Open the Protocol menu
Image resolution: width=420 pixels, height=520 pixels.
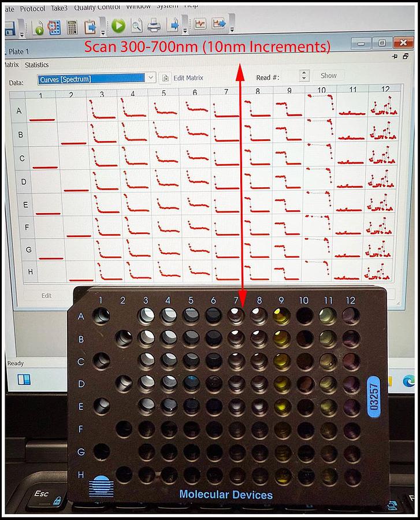32,9
